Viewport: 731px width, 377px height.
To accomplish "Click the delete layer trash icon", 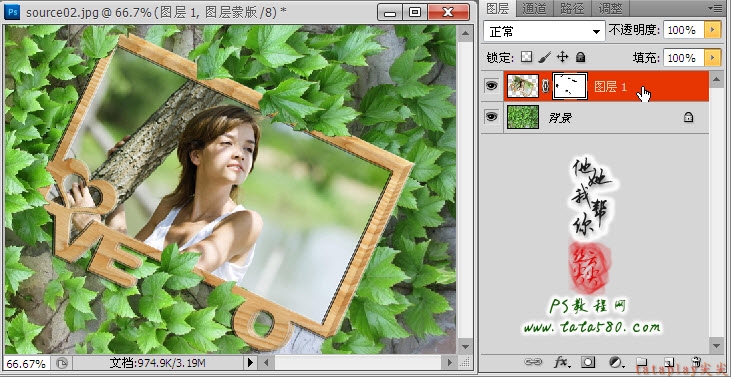I will [x=696, y=362].
